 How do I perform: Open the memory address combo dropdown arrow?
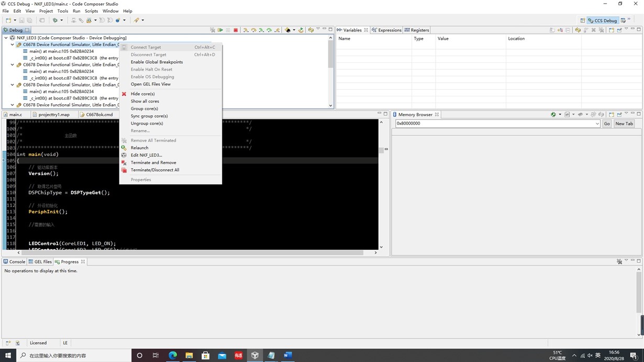coord(597,124)
